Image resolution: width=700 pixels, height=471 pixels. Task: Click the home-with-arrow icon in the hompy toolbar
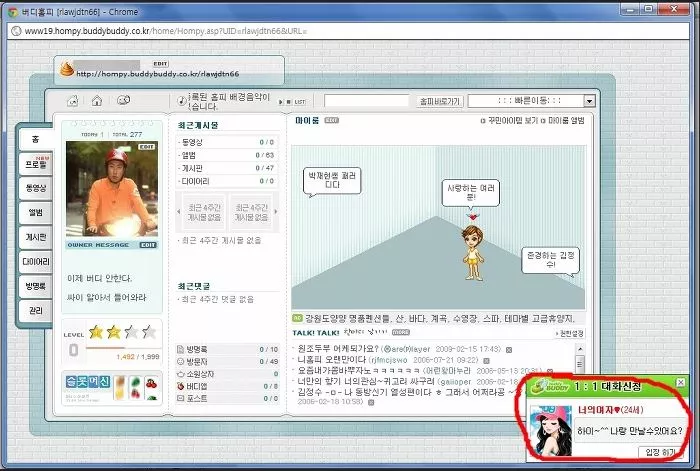[x=72, y=101]
